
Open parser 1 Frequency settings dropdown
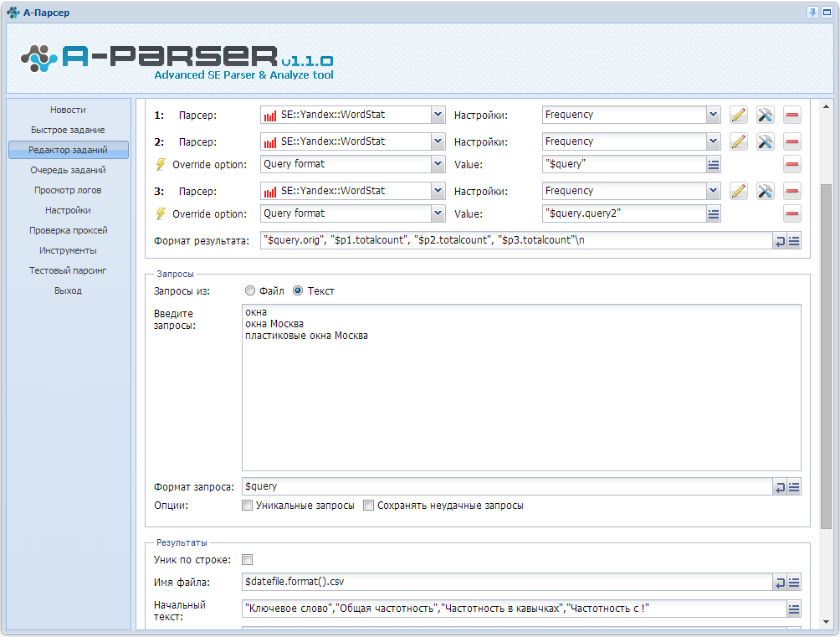[713, 115]
